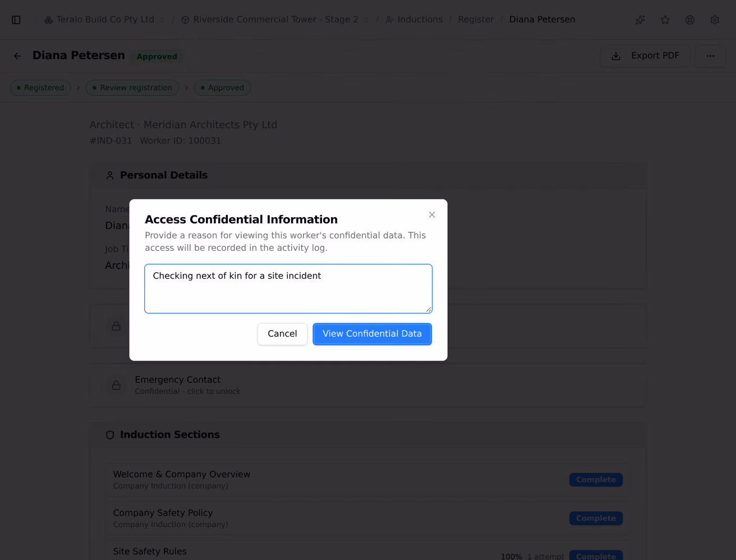Image resolution: width=736 pixels, height=560 pixels.
Task: Export the induction as PDF
Action: click(645, 56)
